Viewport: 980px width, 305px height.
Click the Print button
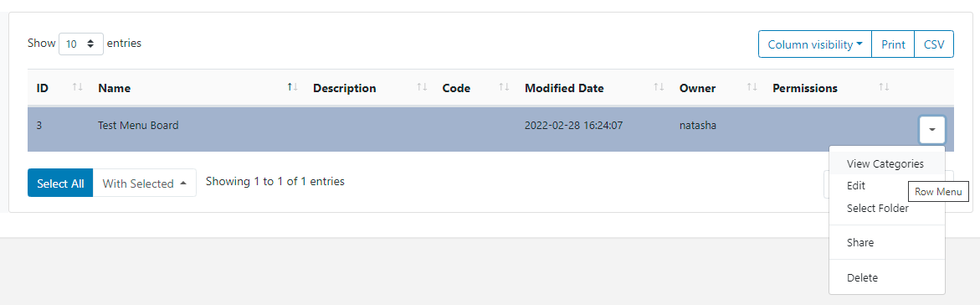click(x=893, y=44)
